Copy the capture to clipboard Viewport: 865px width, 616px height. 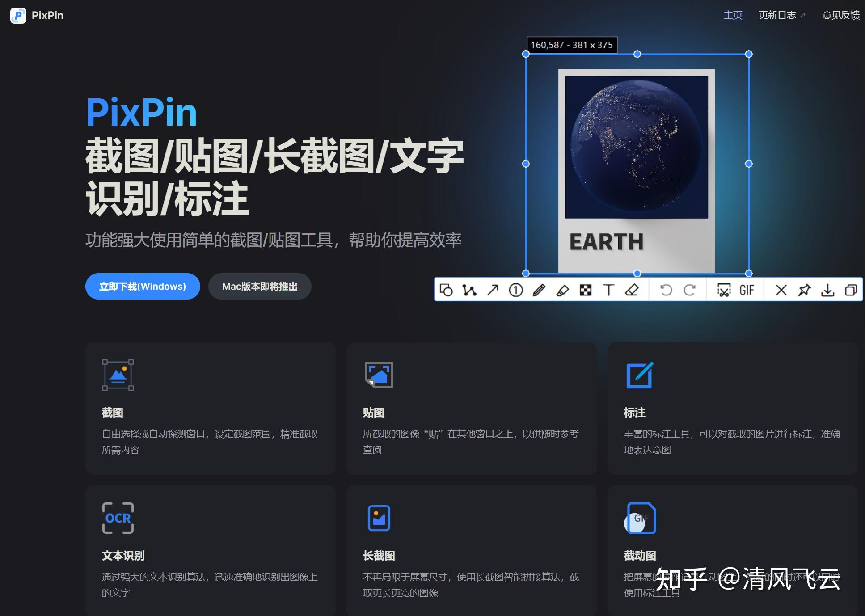(851, 290)
